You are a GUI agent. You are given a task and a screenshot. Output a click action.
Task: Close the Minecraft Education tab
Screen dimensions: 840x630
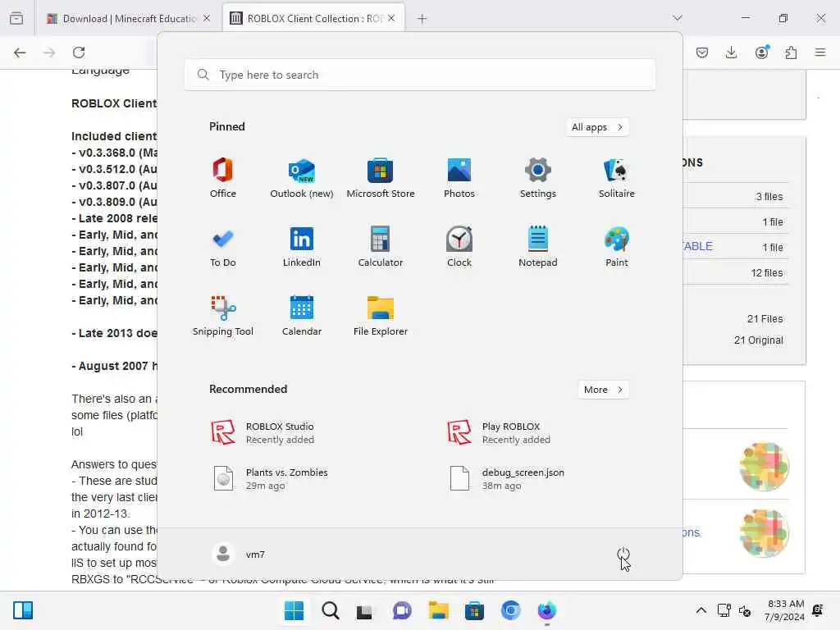(x=207, y=19)
